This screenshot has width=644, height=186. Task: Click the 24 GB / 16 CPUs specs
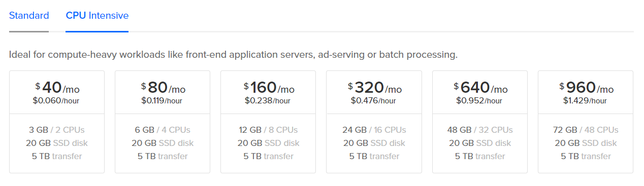[x=374, y=130]
